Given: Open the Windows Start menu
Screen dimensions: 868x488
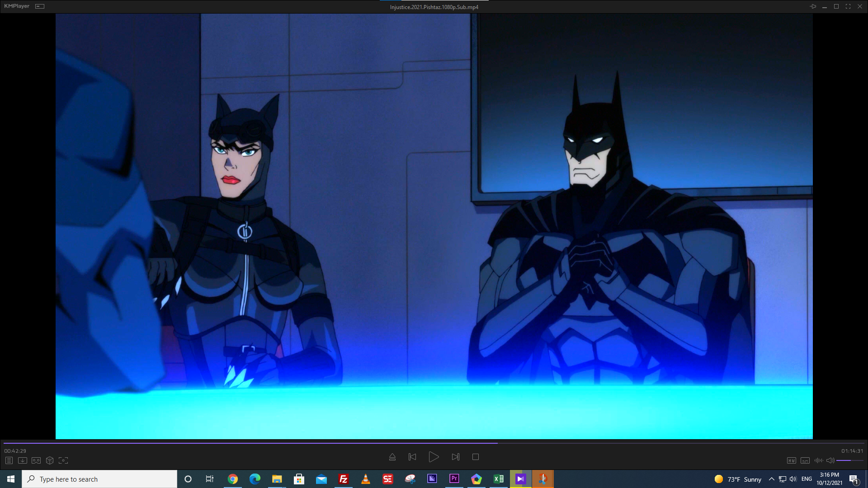Looking at the screenshot, I should pos(11,479).
